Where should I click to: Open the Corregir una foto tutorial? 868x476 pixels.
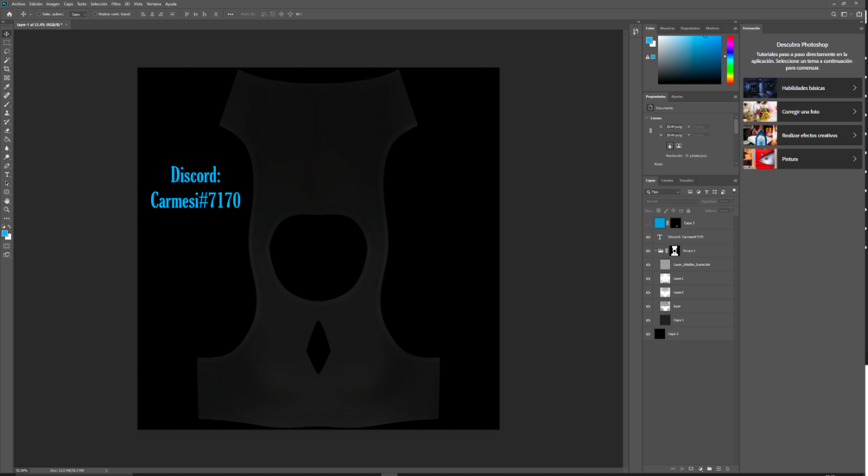click(x=802, y=111)
